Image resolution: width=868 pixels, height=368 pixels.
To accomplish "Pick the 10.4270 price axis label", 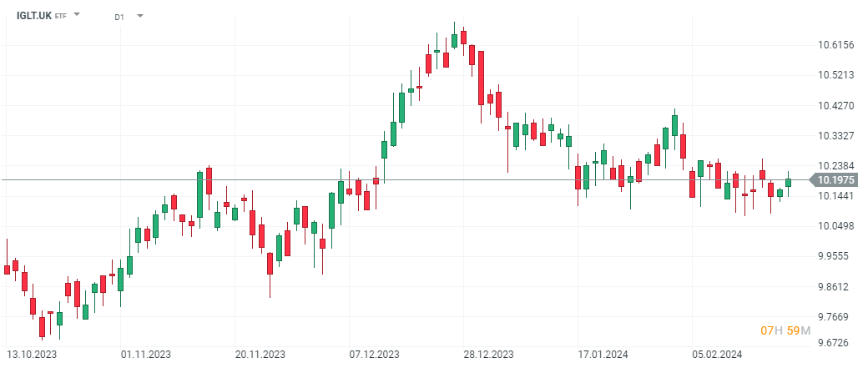I will (835, 105).
